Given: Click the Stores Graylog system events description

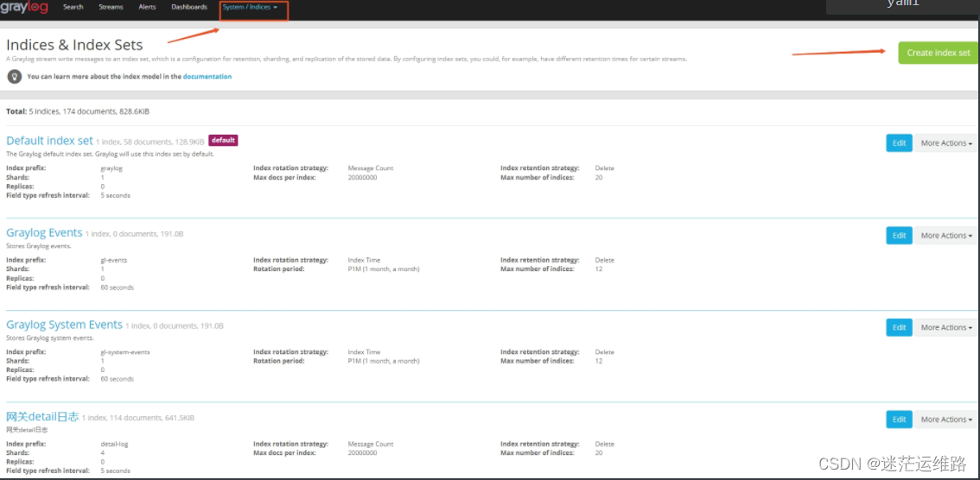Looking at the screenshot, I should tap(50, 338).
